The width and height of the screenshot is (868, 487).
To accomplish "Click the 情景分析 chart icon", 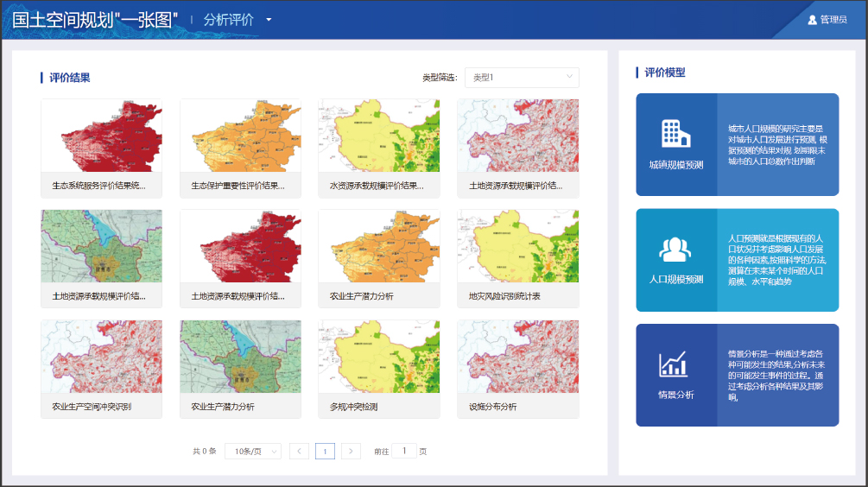I will pos(673,364).
